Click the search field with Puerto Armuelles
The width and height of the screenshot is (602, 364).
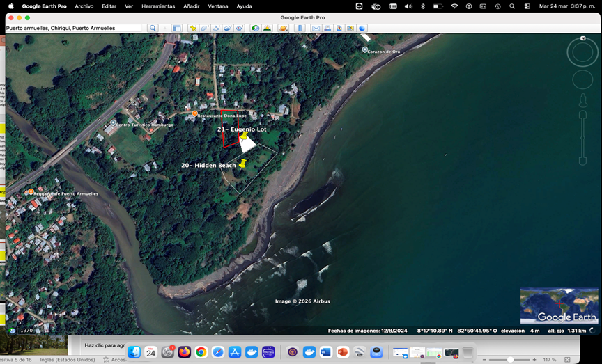point(74,28)
